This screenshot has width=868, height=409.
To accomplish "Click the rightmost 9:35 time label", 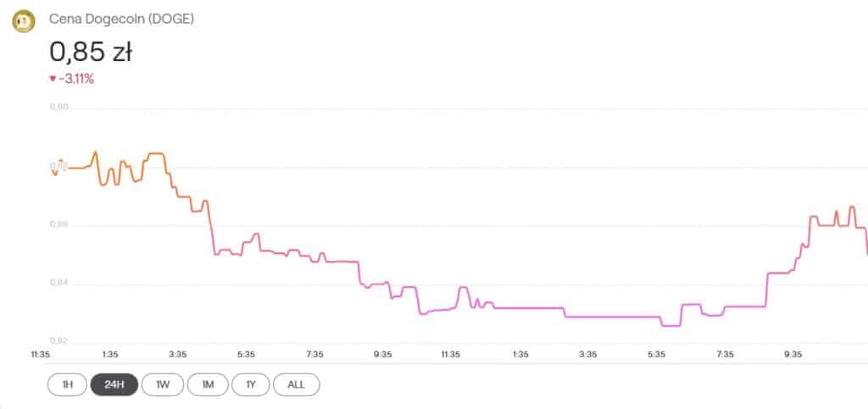I will 793,355.
